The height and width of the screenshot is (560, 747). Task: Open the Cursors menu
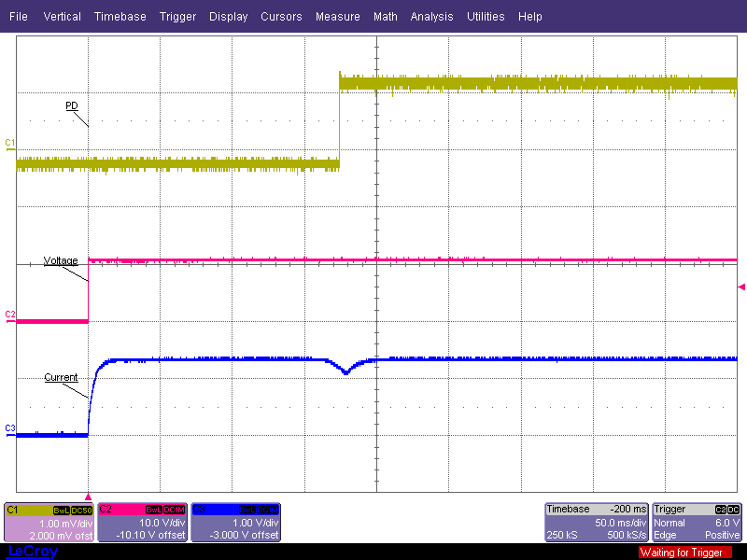coord(281,17)
